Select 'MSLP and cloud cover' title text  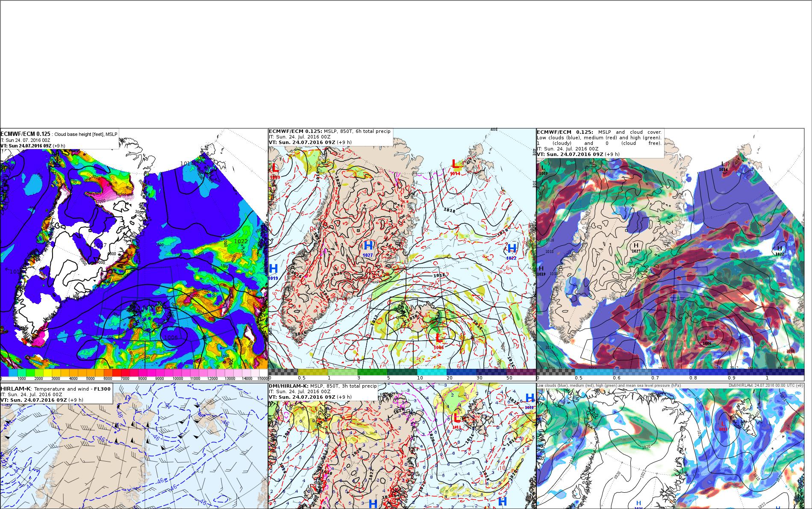(630, 132)
